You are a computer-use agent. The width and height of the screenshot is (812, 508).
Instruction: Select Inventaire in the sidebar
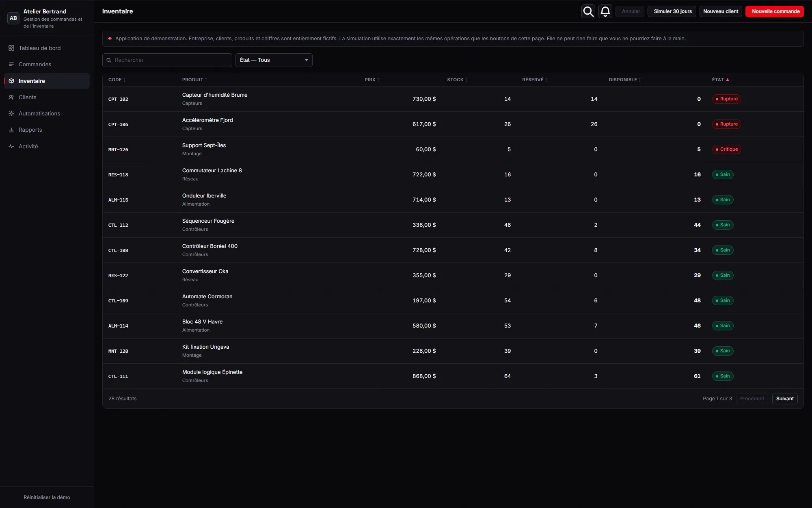coord(47,81)
